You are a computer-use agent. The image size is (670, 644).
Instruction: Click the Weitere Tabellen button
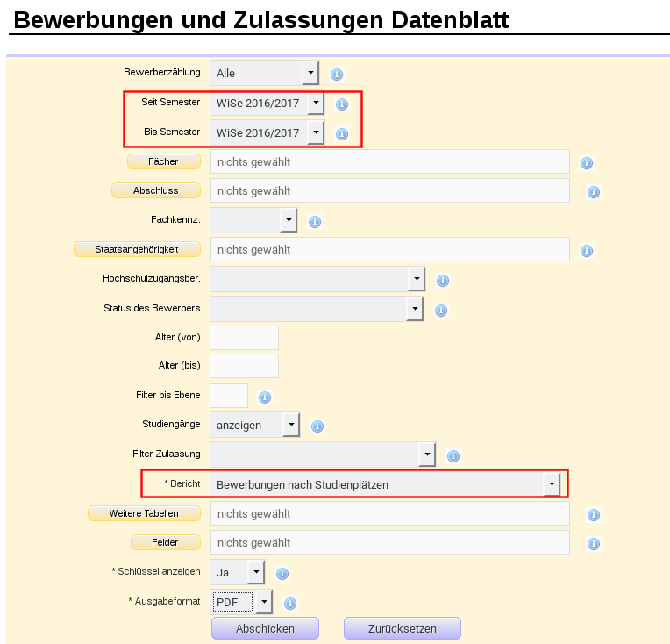tap(144, 513)
